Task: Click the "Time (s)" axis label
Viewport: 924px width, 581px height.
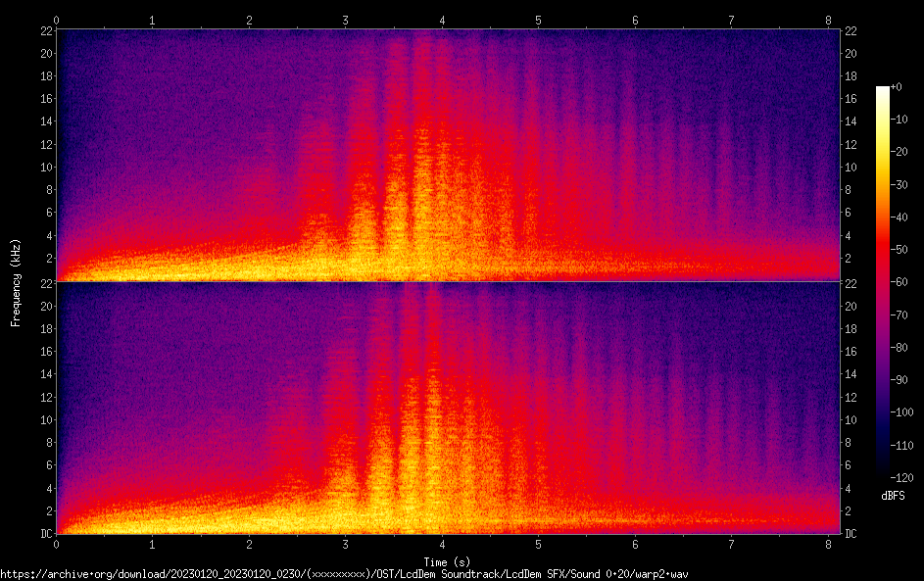Action: (x=446, y=561)
